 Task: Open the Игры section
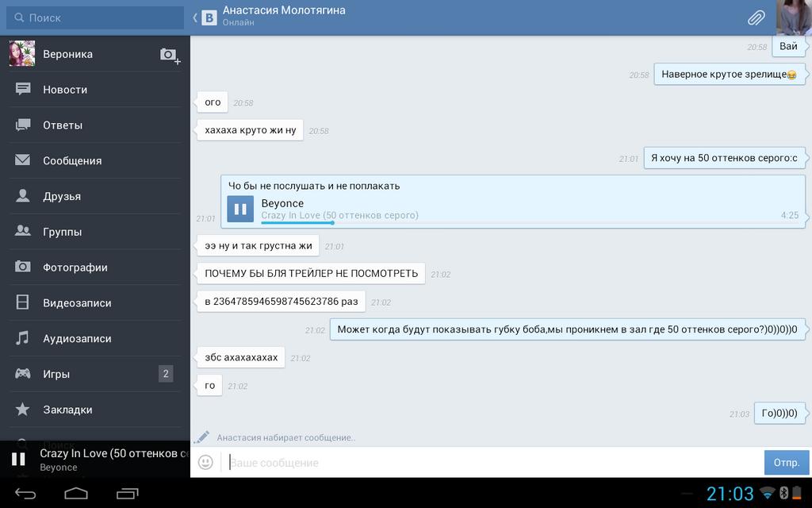pyautogui.click(x=95, y=374)
